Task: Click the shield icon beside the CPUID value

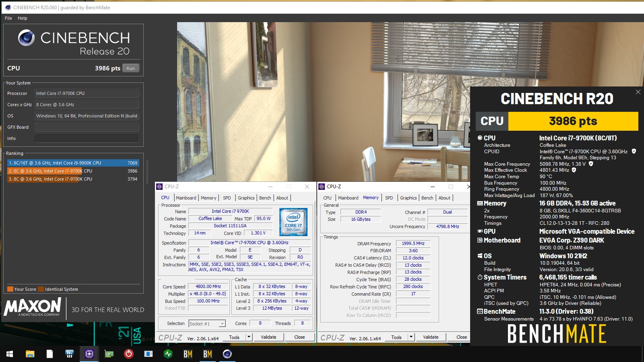Action: pyautogui.click(x=634, y=151)
